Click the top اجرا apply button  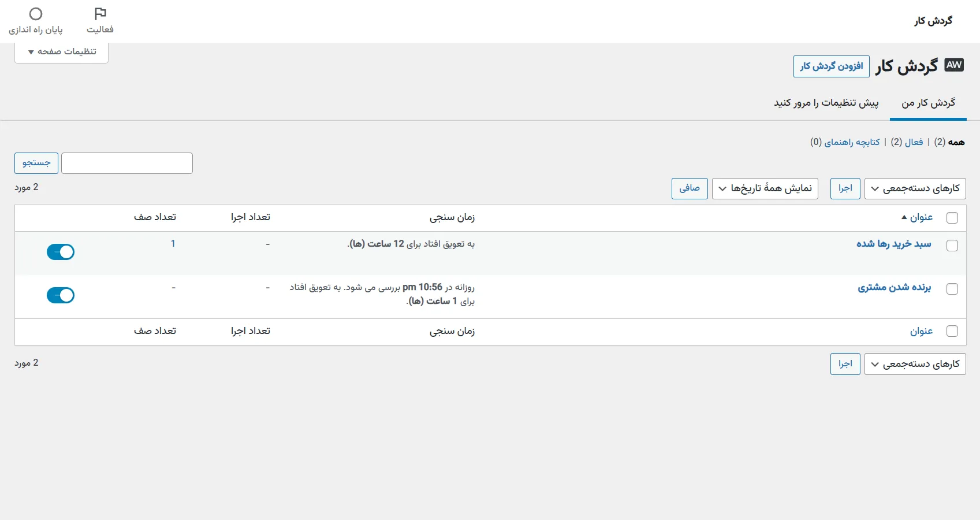coord(845,188)
